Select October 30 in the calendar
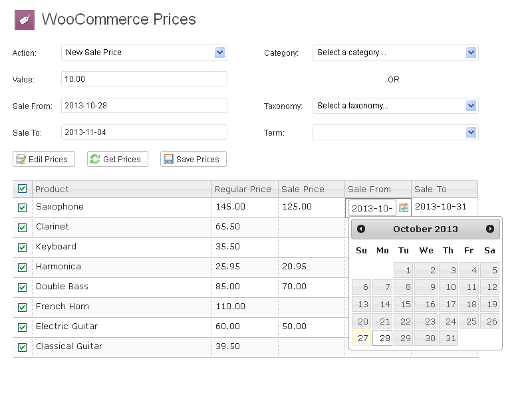This screenshot has height=399, width=532. pos(426,338)
